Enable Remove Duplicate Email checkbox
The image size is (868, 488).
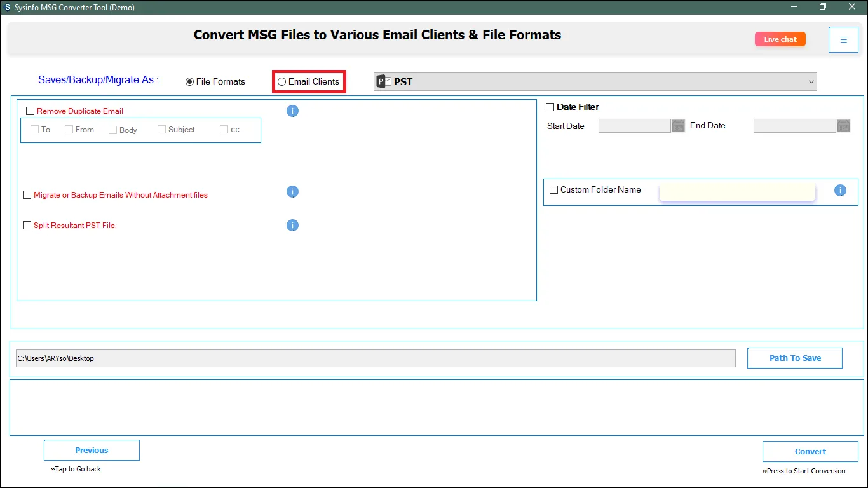(30, 111)
